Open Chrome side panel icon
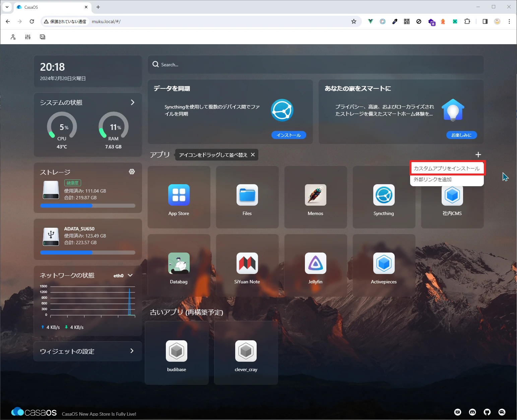The height and width of the screenshot is (420, 517). pyautogui.click(x=485, y=21)
